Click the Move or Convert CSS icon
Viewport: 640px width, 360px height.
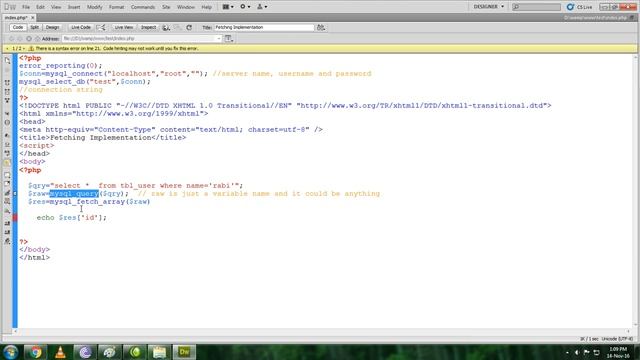click(x=7, y=211)
